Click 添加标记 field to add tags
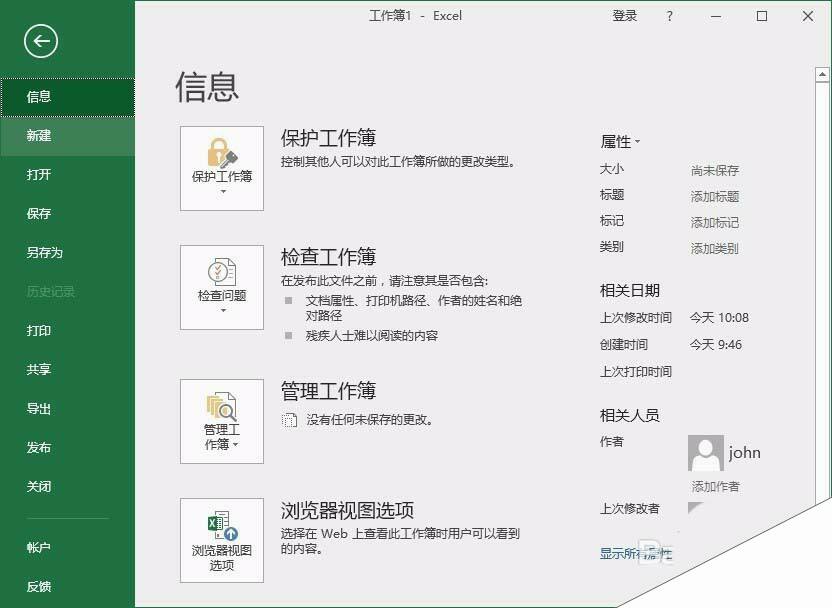The width and height of the screenshot is (832, 608). (x=715, y=222)
